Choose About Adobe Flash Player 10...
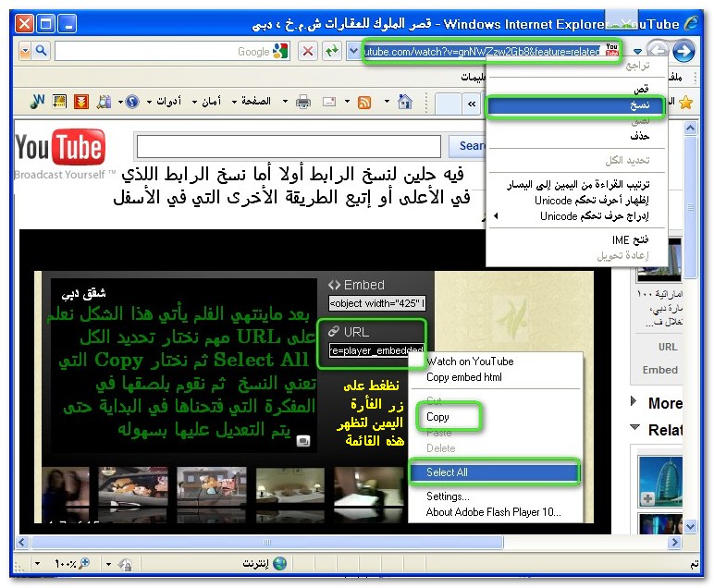 point(496,512)
